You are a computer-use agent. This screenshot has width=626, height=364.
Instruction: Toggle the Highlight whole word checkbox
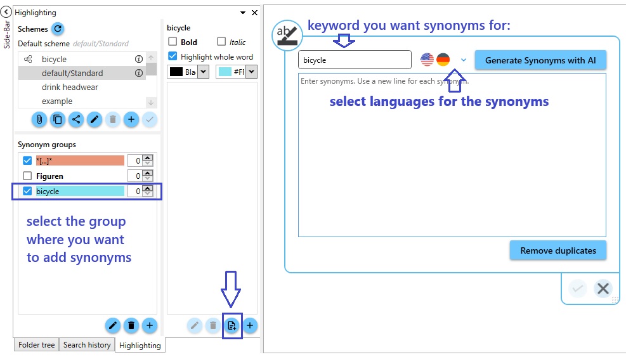(173, 57)
